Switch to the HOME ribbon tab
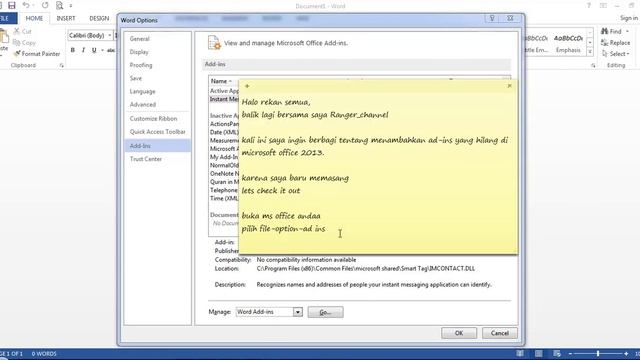640x360 pixels. pos(34,18)
